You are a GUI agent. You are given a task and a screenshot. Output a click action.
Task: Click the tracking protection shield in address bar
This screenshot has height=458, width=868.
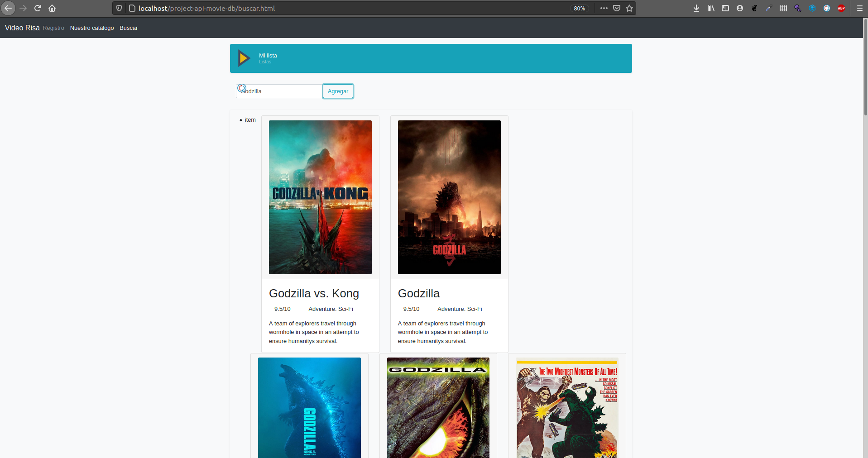click(x=119, y=8)
